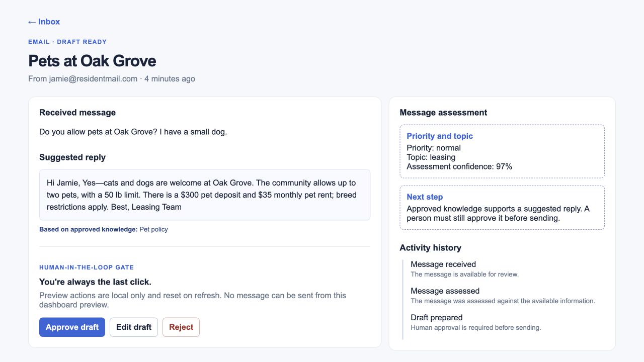Go back to the Inbox
Screen dimensions: 644x362
click(x=44, y=22)
